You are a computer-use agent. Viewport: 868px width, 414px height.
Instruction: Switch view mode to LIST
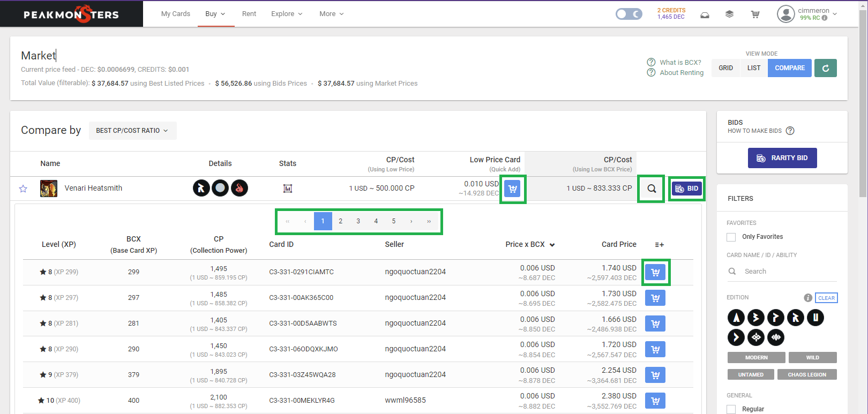coord(754,68)
